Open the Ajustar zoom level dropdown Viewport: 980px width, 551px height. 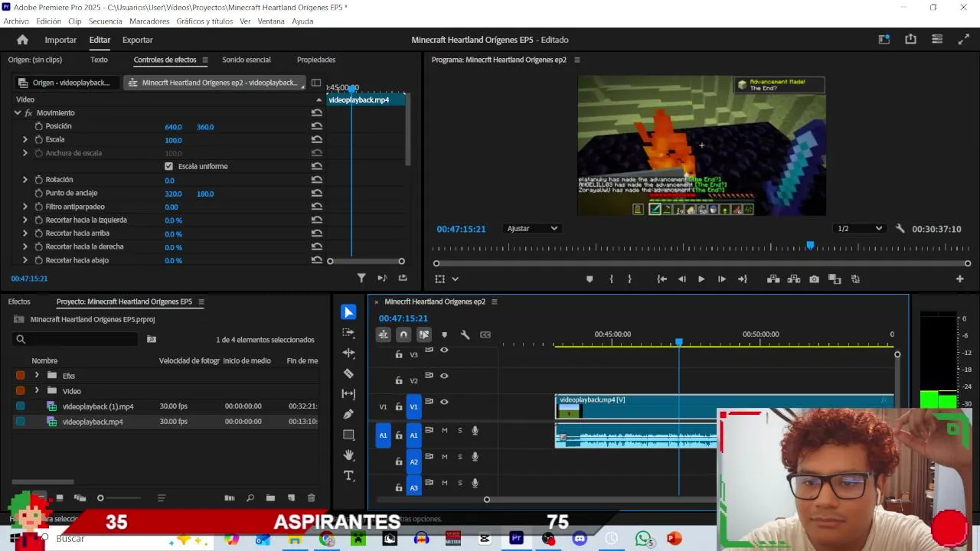(532, 228)
